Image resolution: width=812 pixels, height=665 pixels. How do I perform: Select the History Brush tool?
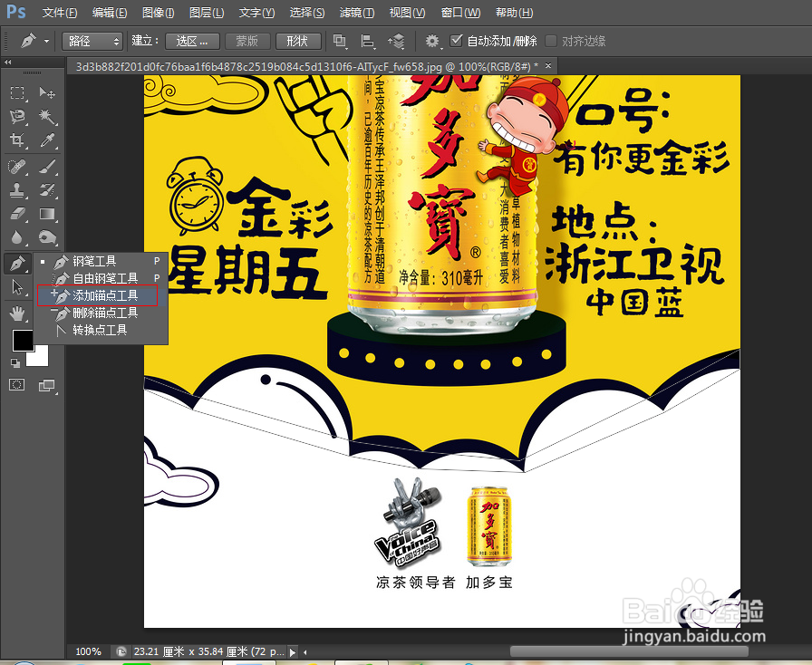[x=47, y=190]
